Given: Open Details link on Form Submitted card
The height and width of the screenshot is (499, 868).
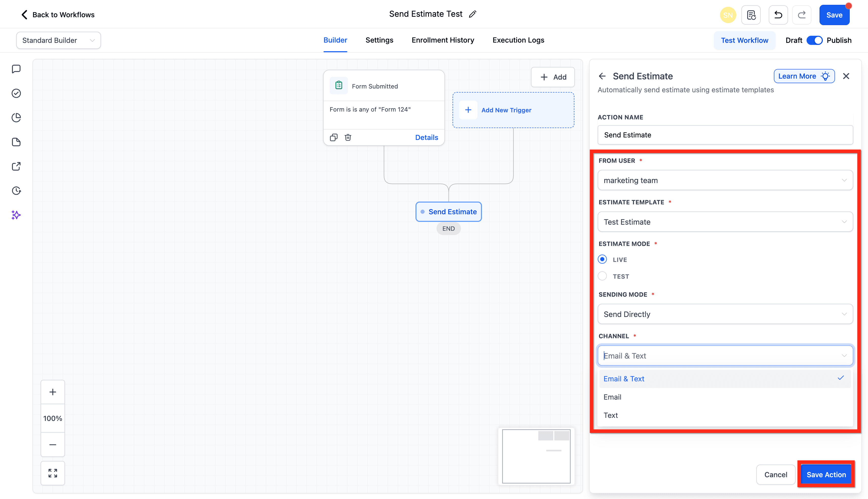Looking at the screenshot, I should [x=426, y=137].
